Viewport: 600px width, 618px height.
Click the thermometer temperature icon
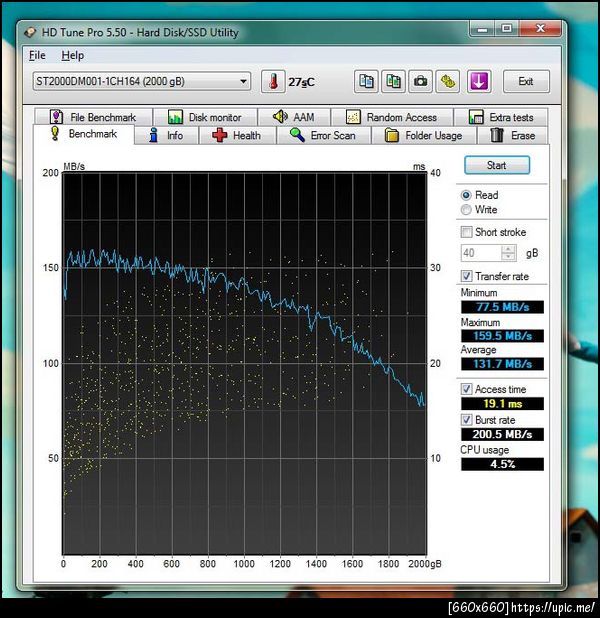click(273, 82)
